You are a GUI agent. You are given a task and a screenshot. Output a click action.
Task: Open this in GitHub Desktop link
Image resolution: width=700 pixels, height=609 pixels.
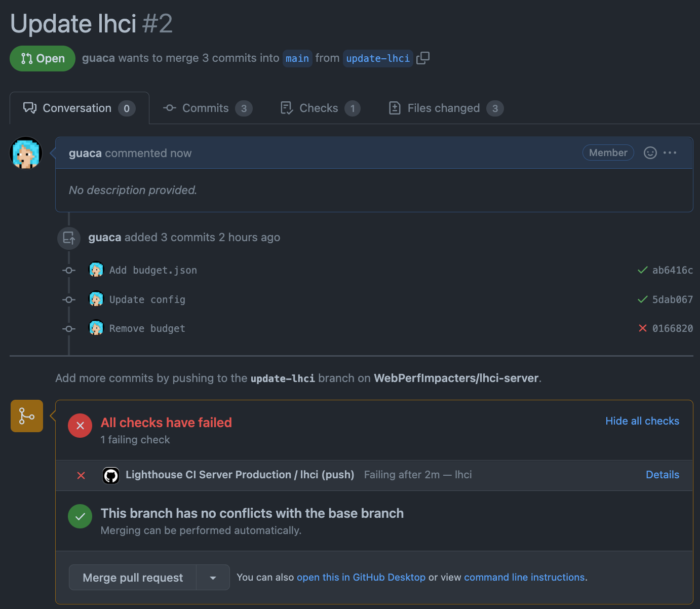point(361,578)
